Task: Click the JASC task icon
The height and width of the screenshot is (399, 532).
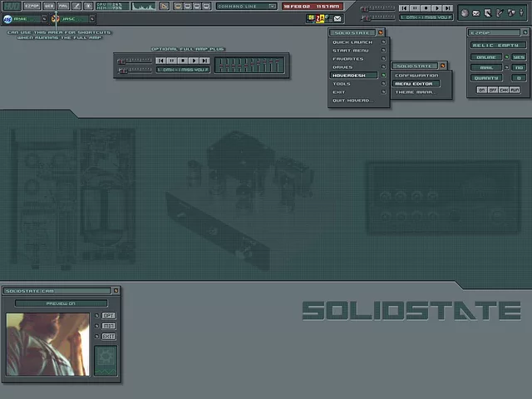Action: (55, 19)
